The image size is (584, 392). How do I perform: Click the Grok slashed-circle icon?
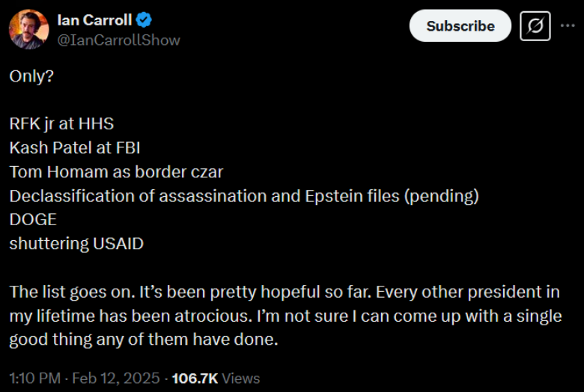(535, 26)
